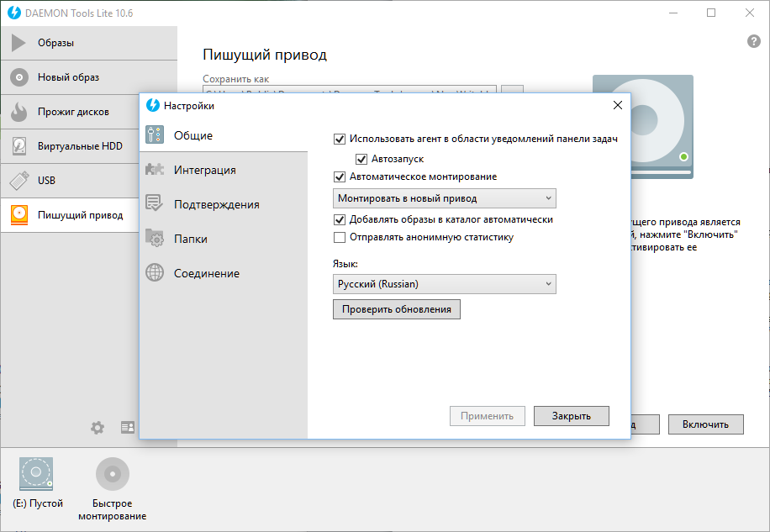Click the Прожиг дисков flame icon

tap(19, 112)
